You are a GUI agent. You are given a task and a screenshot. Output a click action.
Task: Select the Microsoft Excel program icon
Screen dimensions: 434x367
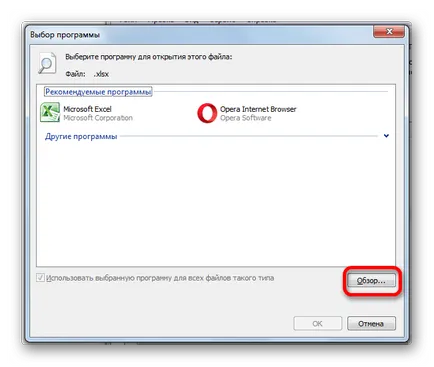click(x=50, y=113)
